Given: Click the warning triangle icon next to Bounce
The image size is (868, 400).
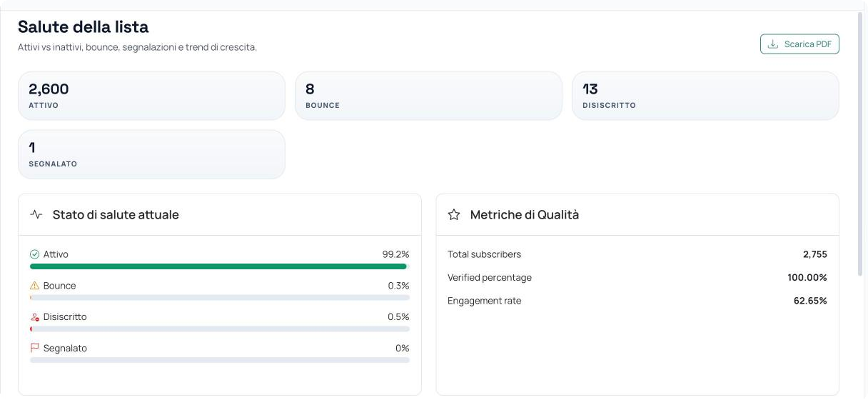Looking at the screenshot, I should click(x=34, y=286).
